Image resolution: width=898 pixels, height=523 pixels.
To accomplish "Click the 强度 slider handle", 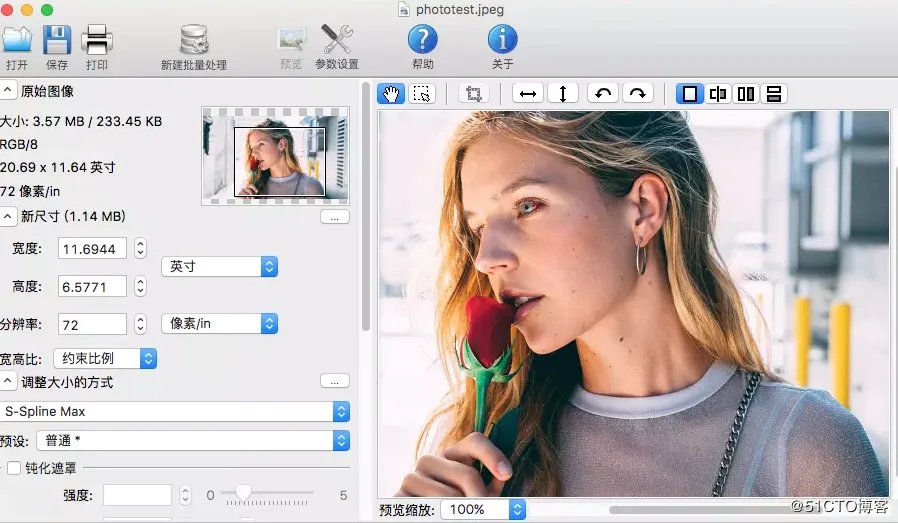I will [243, 492].
